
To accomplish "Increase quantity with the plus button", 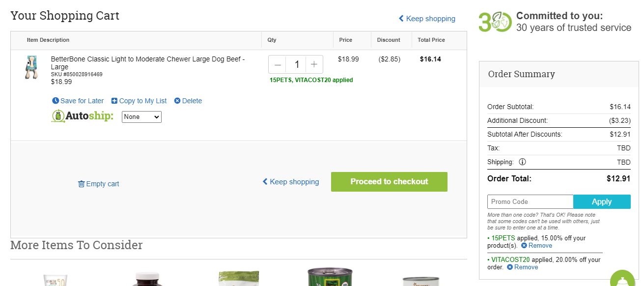I will tap(314, 64).
